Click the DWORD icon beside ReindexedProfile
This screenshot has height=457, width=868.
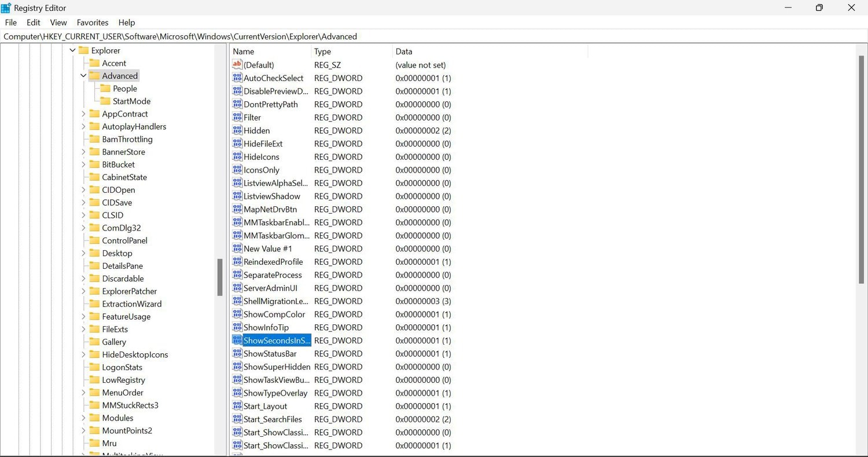[237, 261]
